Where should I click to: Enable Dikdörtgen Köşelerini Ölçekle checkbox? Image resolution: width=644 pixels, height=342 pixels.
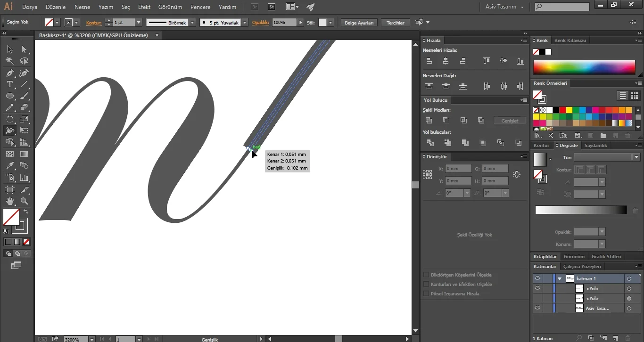[426, 275]
